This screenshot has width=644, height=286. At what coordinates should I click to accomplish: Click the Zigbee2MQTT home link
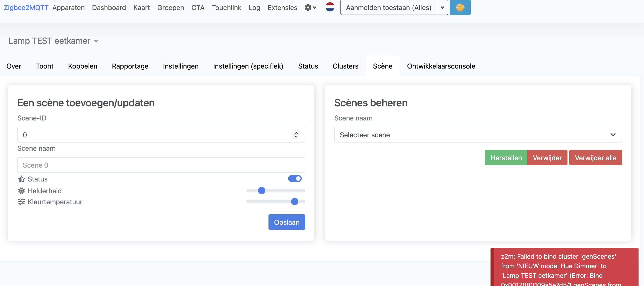pos(26,8)
